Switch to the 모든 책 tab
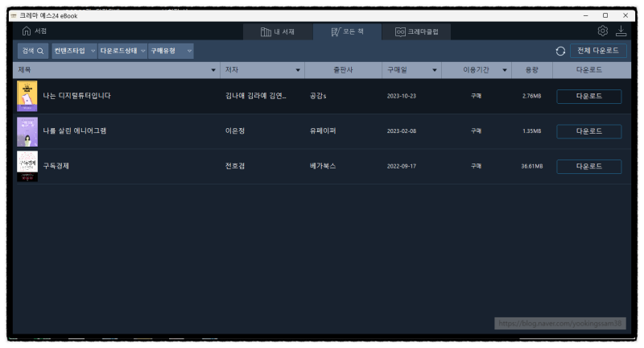 (x=348, y=31)
